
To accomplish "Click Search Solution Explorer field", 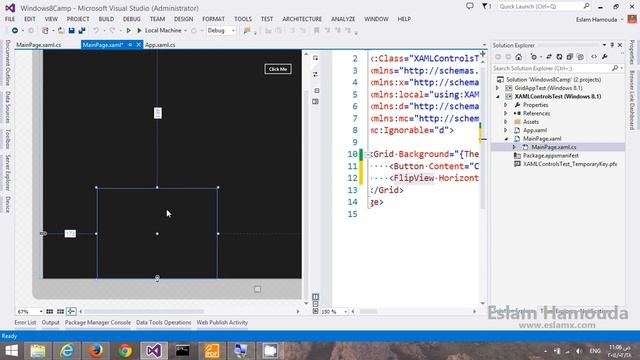I will click(x=557, y=69).
